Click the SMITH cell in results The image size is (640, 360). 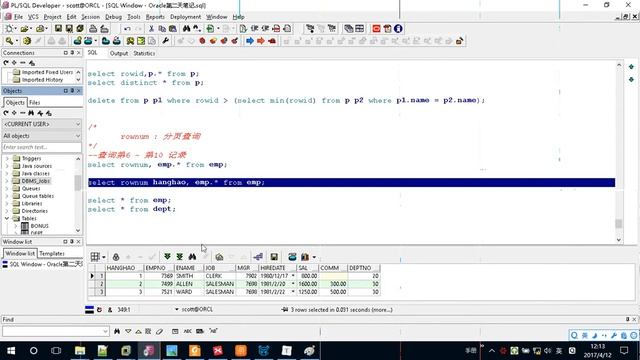tap(189, 276)
